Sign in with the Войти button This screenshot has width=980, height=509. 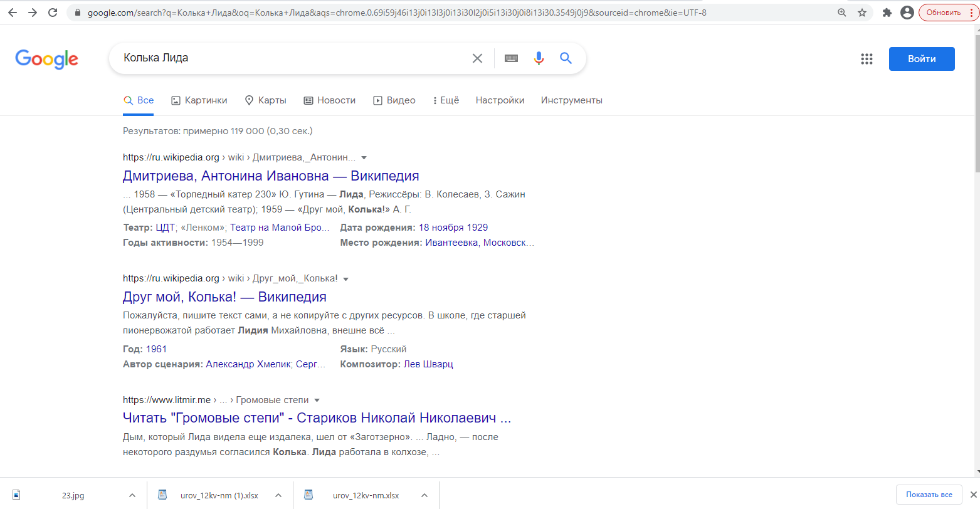click(x=922, y=59)
